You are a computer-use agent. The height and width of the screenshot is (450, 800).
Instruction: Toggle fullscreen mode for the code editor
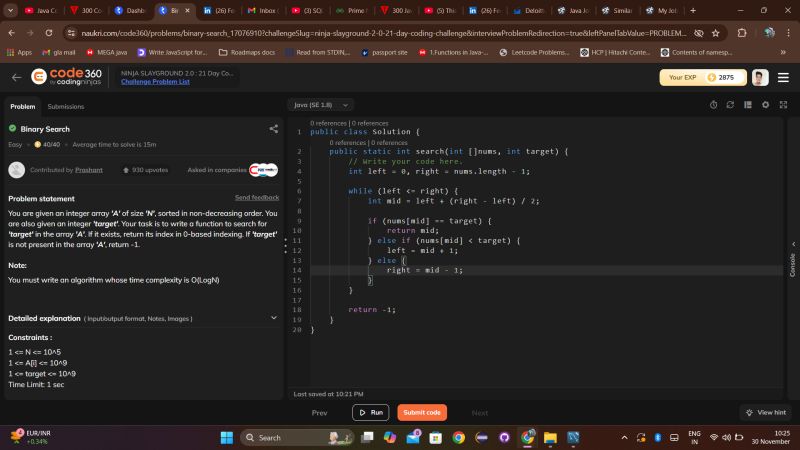pos(782,104)
